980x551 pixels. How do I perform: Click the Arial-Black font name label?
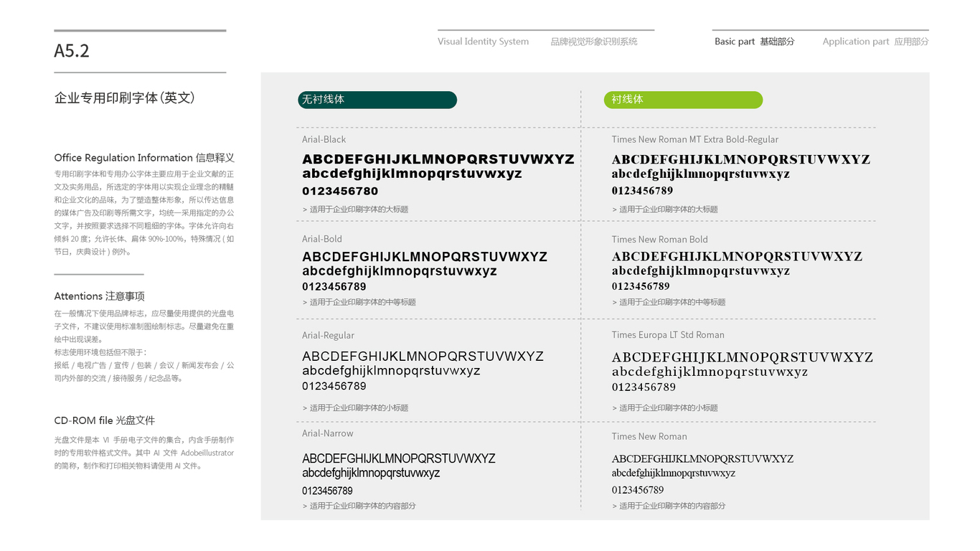324,139
